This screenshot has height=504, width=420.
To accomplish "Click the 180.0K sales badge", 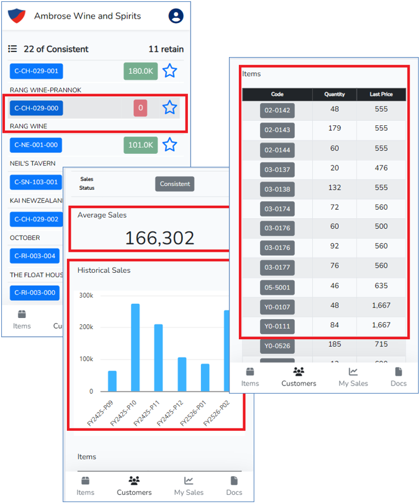I will (141, 71).
